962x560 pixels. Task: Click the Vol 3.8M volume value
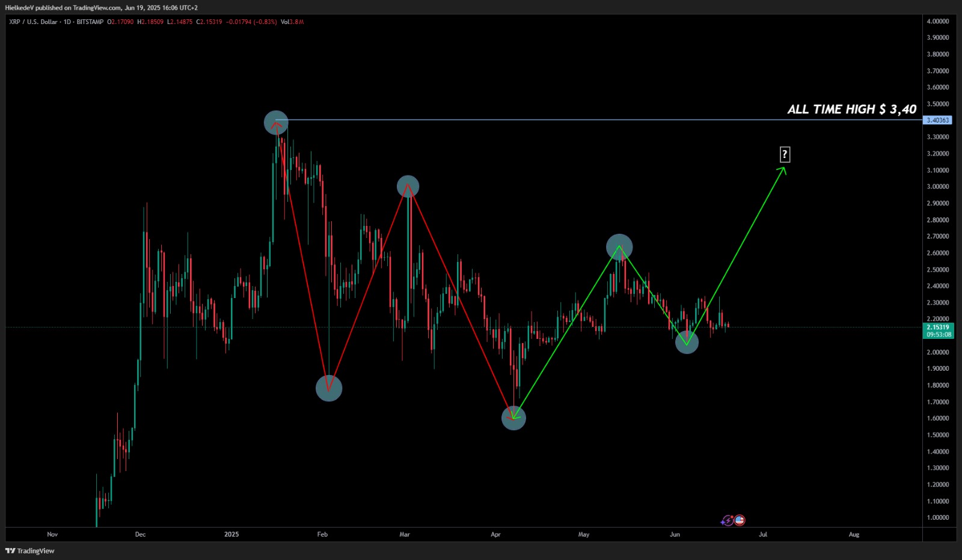pos(292,22)
